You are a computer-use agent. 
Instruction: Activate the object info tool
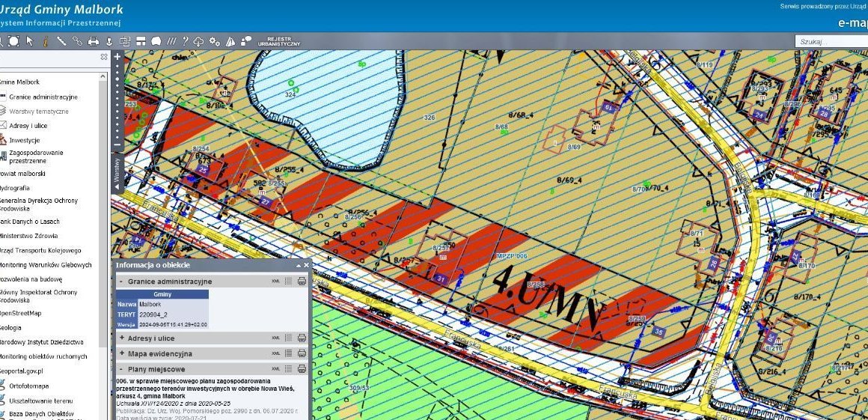click(x=46, y=40)
